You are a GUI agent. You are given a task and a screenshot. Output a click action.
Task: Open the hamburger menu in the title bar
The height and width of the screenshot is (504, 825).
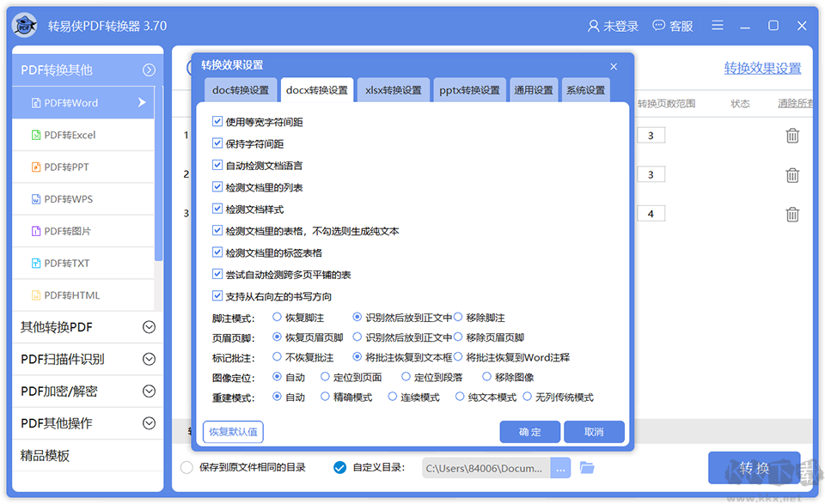point(718,25)
